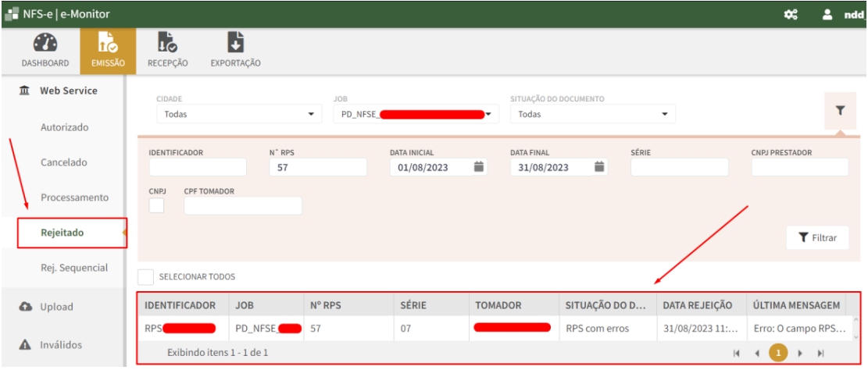Click the Recepção download icon

(x=168, y=44)
